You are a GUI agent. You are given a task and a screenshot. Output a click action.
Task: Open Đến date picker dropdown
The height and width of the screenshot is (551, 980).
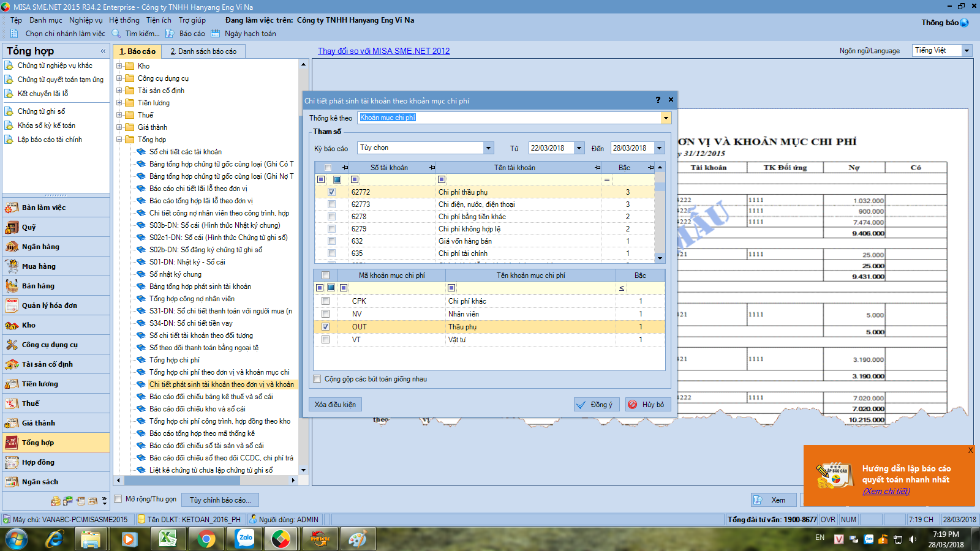[x=660, y=148]
